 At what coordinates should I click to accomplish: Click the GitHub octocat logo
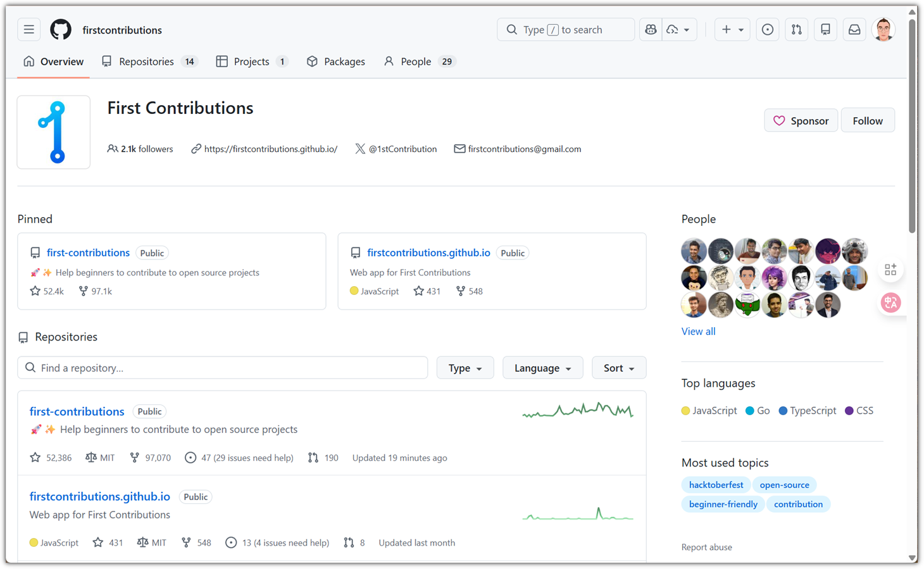[x=61, y=30]
